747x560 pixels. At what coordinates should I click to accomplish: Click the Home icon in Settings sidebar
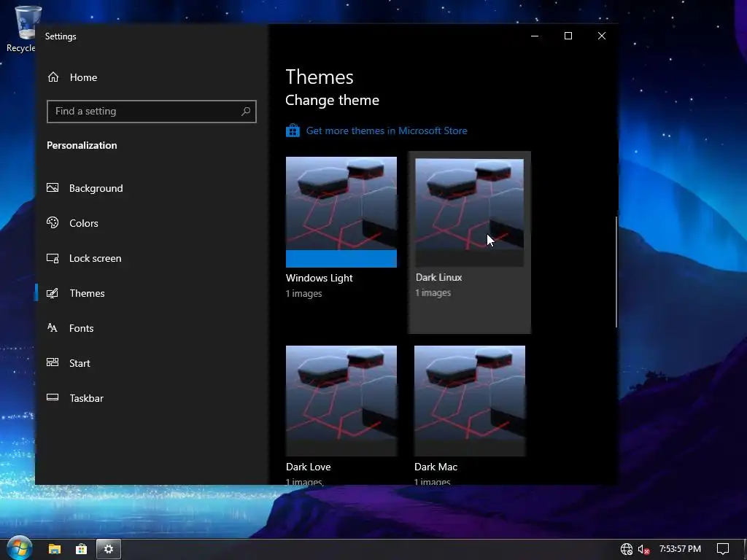point(53,77)
